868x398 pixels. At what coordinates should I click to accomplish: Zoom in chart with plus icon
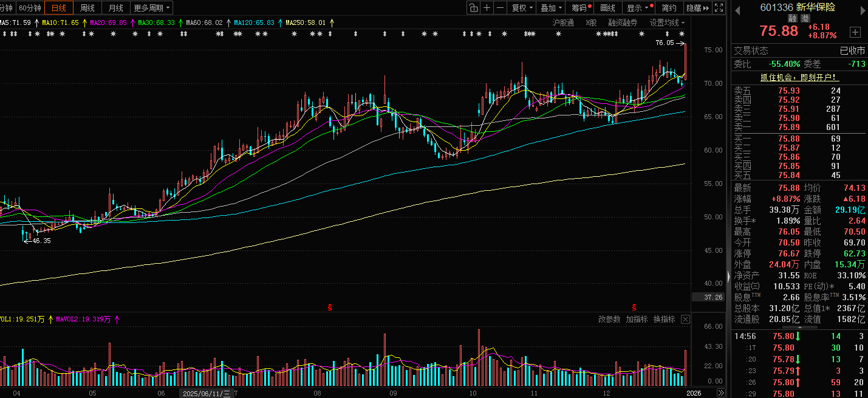pyautogui.click(x=487, y=8)
